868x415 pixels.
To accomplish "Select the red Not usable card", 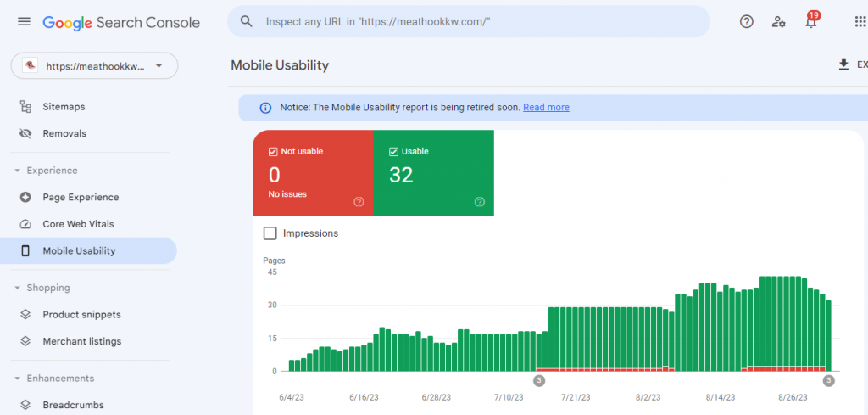I will click(x=313, y=173).
